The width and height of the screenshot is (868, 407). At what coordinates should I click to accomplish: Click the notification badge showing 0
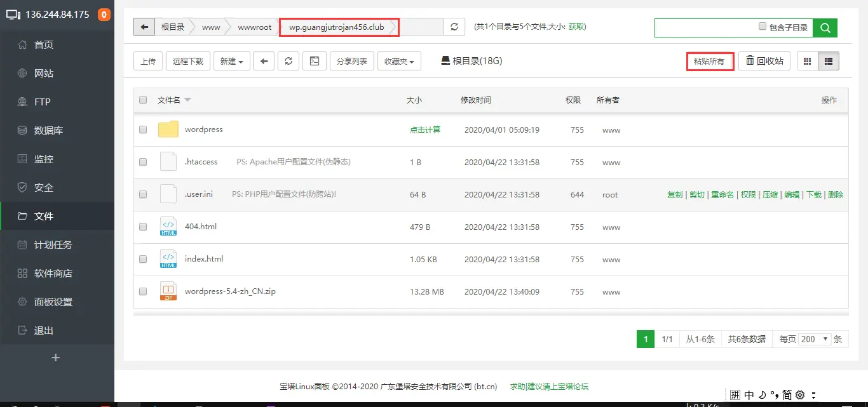(104, 14)
